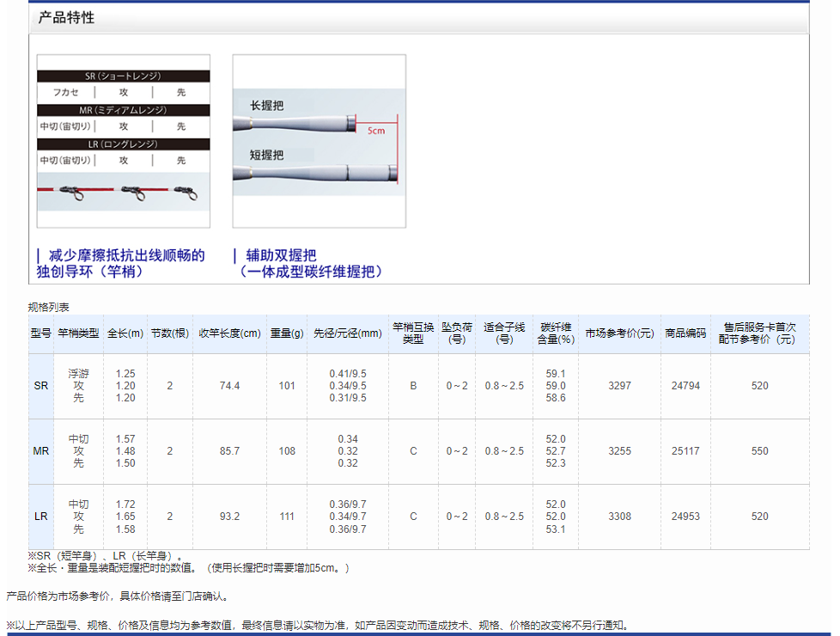Select the product code 24794

(685, 386)
